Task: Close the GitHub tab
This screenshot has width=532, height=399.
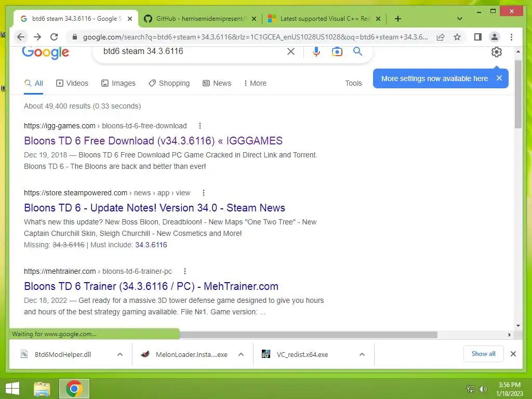Action: 254,19
